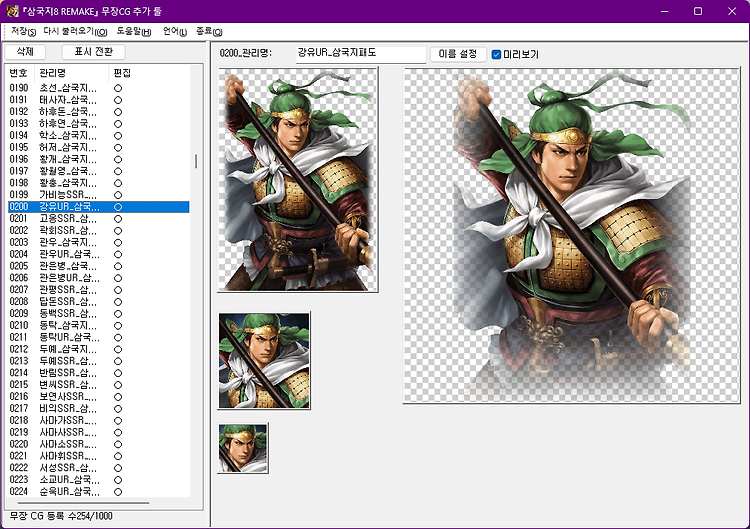Select list entry number 0205

pyautogui.click(x=99, y=266)
